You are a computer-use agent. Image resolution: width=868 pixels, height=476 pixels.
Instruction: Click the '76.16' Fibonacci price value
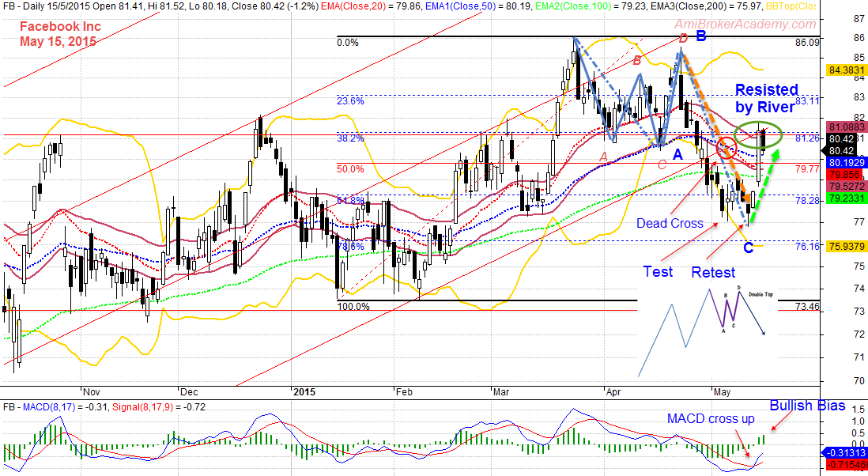[807, 247]
